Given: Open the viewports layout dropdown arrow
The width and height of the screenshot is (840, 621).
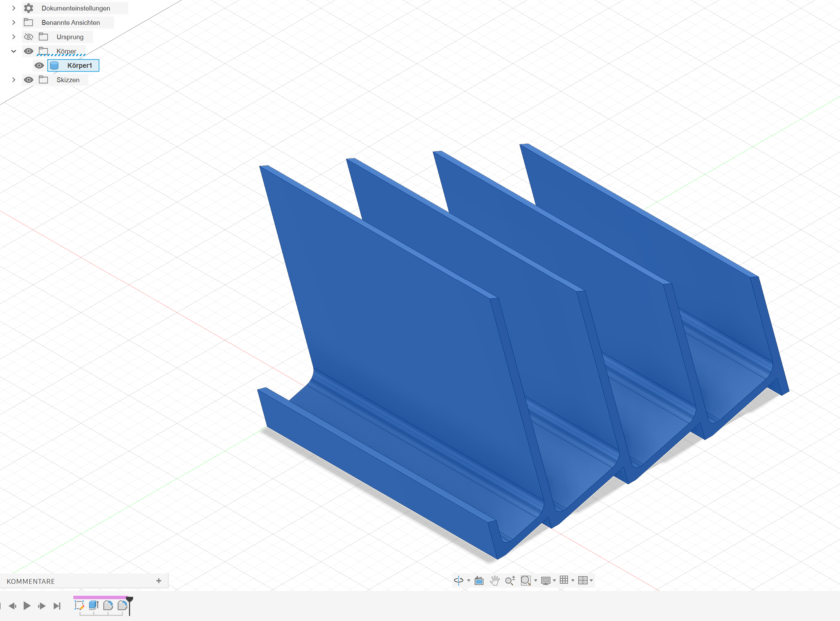Looking at the screenshot, I should tap(592, 581).
